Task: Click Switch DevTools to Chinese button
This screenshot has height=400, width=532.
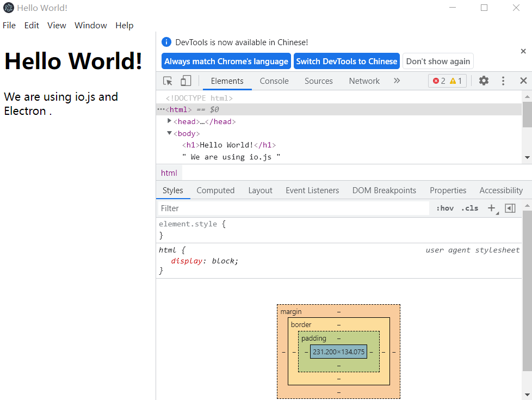Action: click(347, 61)
